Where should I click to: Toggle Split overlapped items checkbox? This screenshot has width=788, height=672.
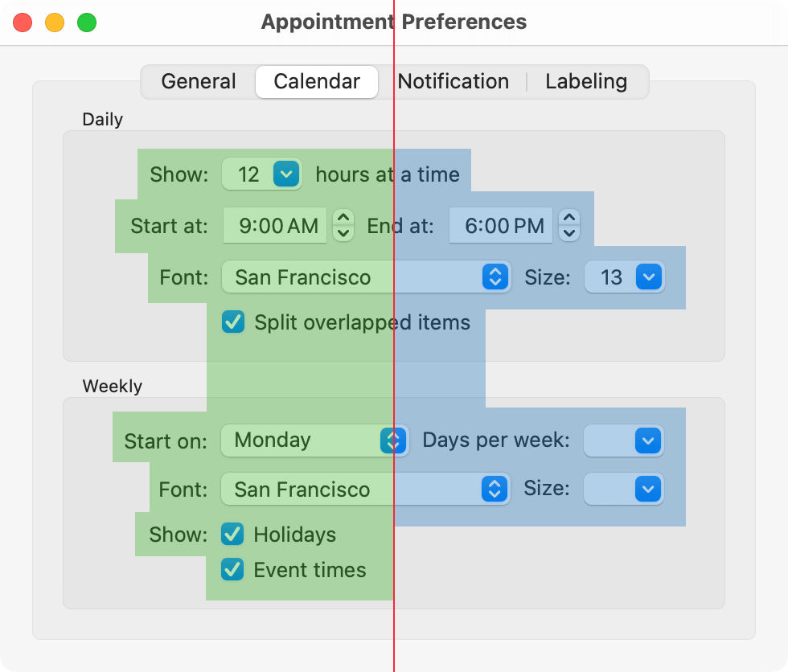coord(233,322)
